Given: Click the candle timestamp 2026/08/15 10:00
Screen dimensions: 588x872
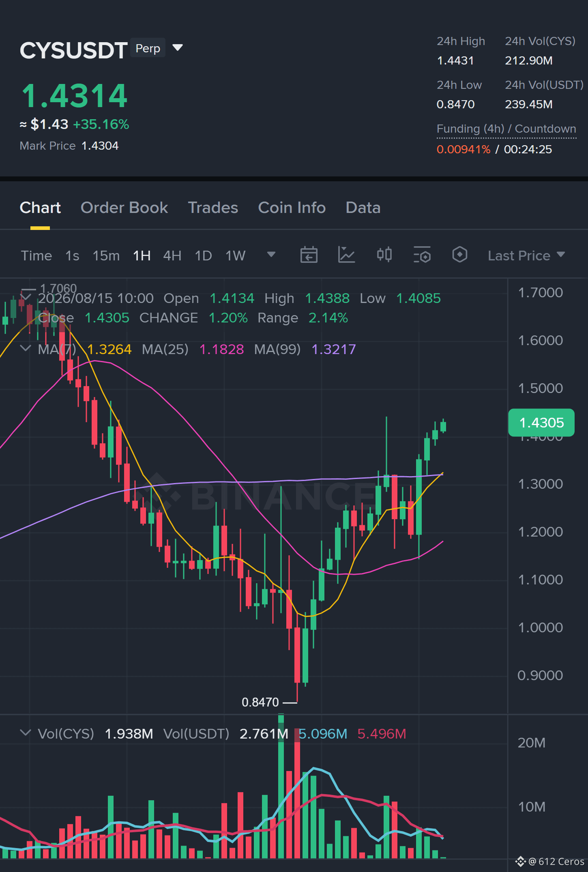Looking at the screenshot, I should tap(96, 298).
